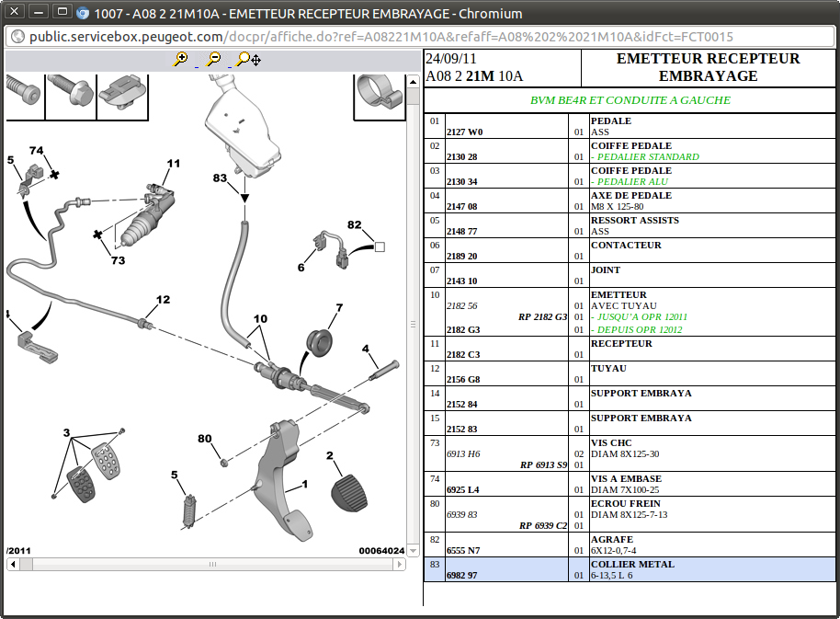Click the diagram scrollbar left arrow
Viewport: 840px width, 619px height.
click(x=13, y=564)
